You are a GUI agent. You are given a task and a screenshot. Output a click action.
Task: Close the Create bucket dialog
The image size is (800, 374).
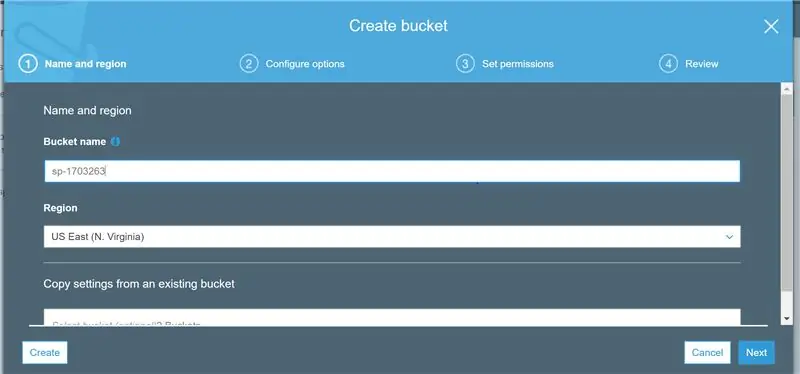[x=771, y=27]
